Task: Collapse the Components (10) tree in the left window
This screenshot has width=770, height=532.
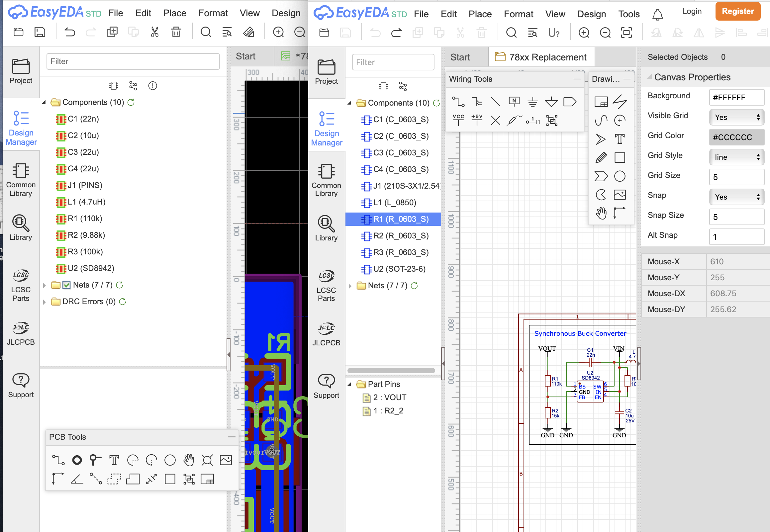Action: 44,102
